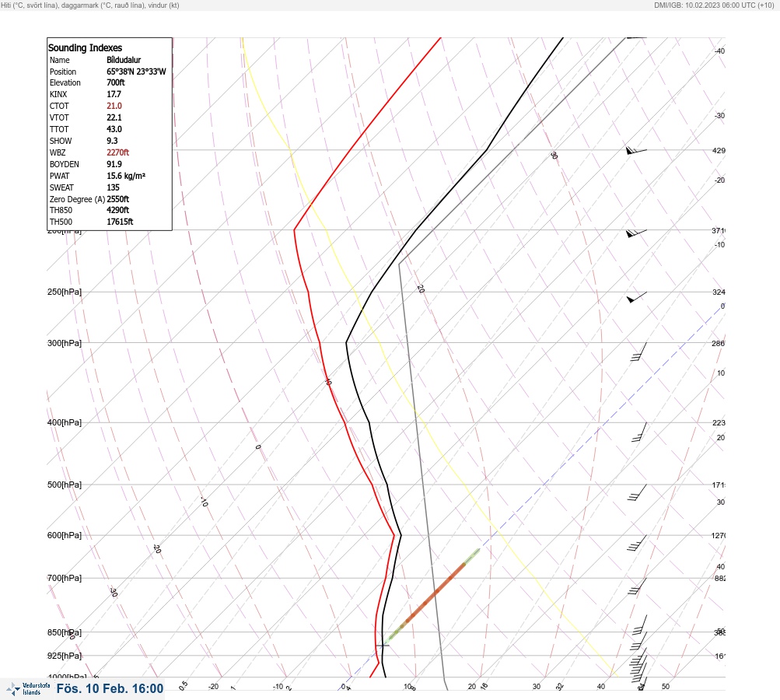The width and height of the screenshot is (780, 700).
Task: Click the 50 label on bottom temperature axis
Action: (666, 687)
